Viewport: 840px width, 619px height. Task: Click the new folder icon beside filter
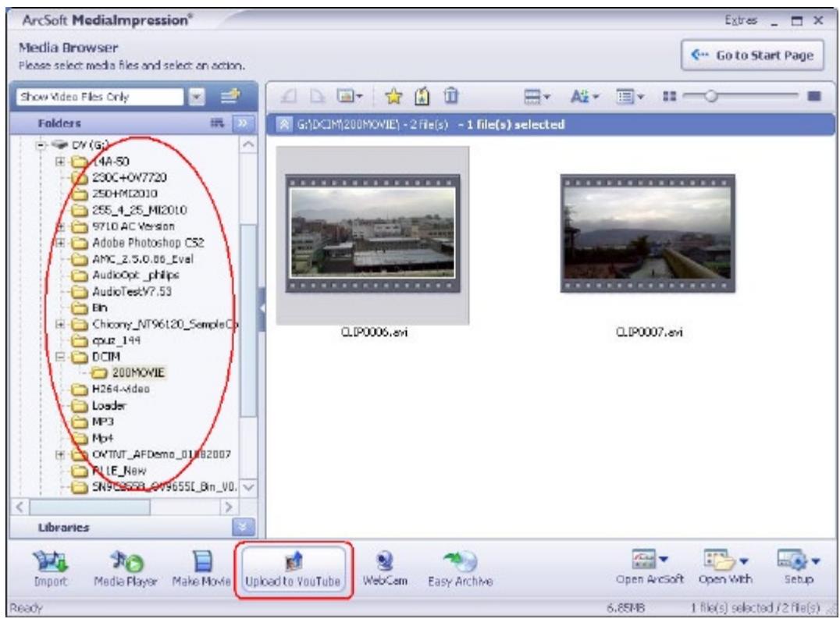point(231,96)
